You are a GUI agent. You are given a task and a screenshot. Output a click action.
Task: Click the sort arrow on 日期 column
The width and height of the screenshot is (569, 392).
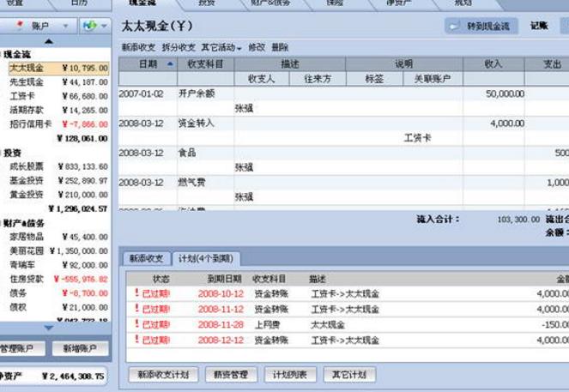coord(170,64)
